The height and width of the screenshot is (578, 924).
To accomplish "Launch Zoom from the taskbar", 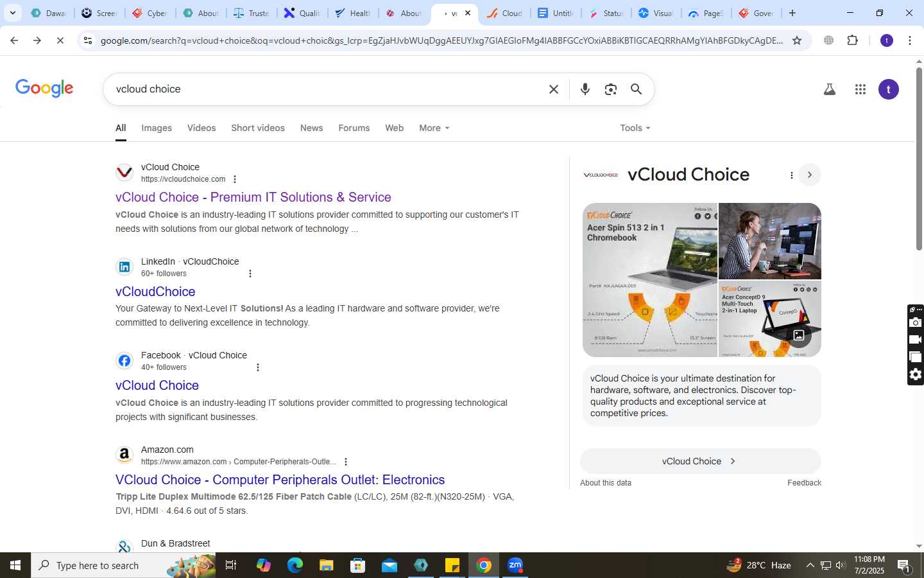I will point(515,565).
